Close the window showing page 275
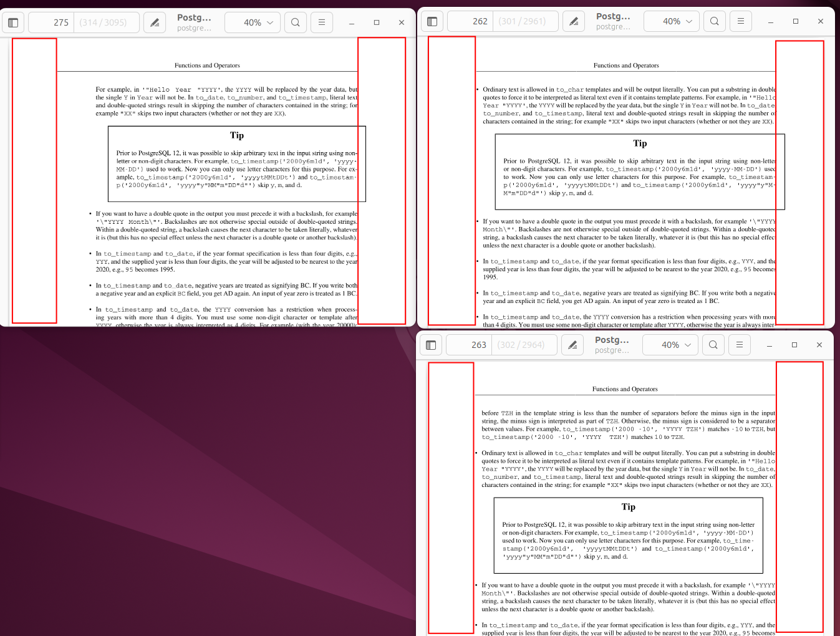Image resolution: width=840 pixels, height=636 pixels. click(402, 22)
